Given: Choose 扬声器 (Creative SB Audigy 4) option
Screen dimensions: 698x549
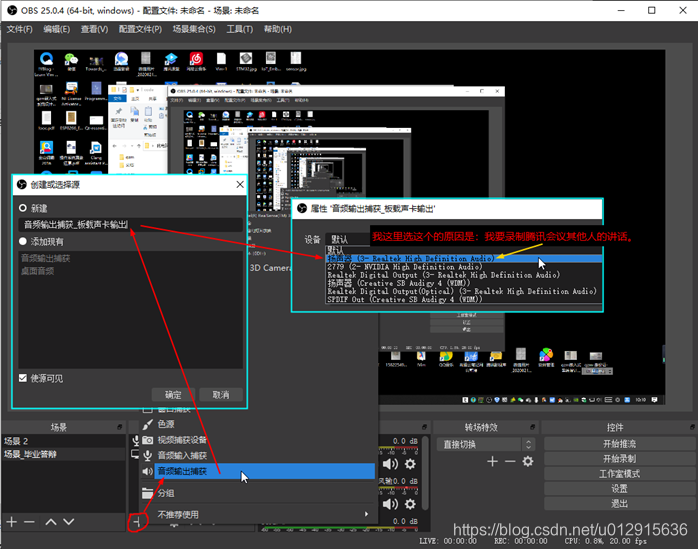Looking at the screenshot, I should (x=463, y=283).
